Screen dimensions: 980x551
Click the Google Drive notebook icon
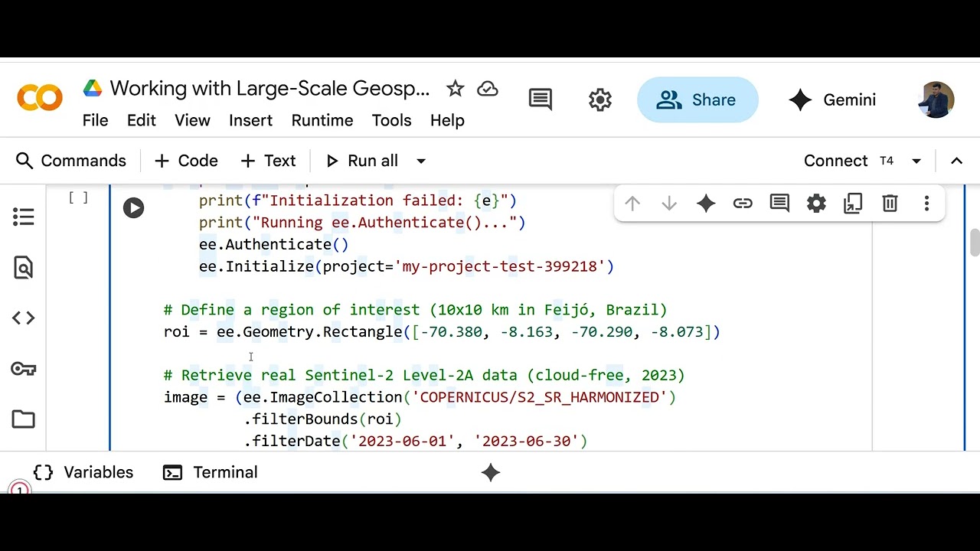(93, 88)
